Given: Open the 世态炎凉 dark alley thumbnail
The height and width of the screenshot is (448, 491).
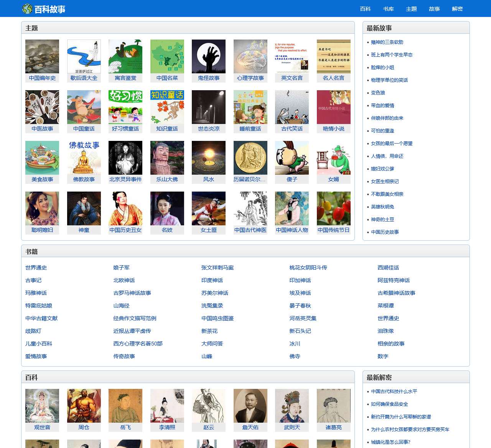Looking at the screenshot, I should [209, 107].
